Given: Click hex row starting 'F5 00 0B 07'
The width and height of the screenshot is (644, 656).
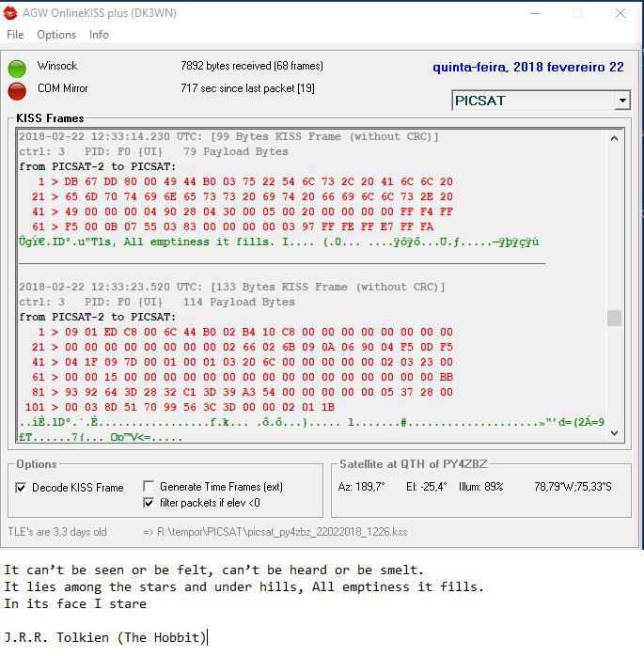Looking at the screenshot, I should [232, 226].
